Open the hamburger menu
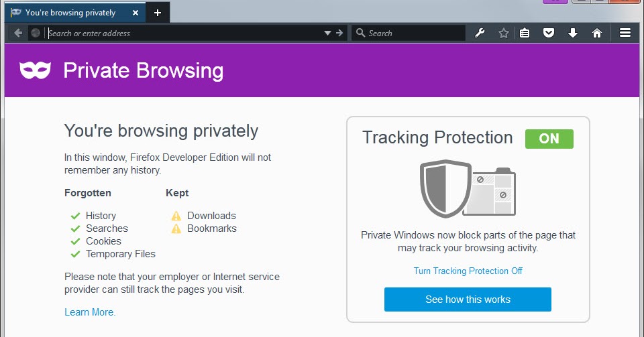This screenshot has height=337, width=644. coord(625,33)
